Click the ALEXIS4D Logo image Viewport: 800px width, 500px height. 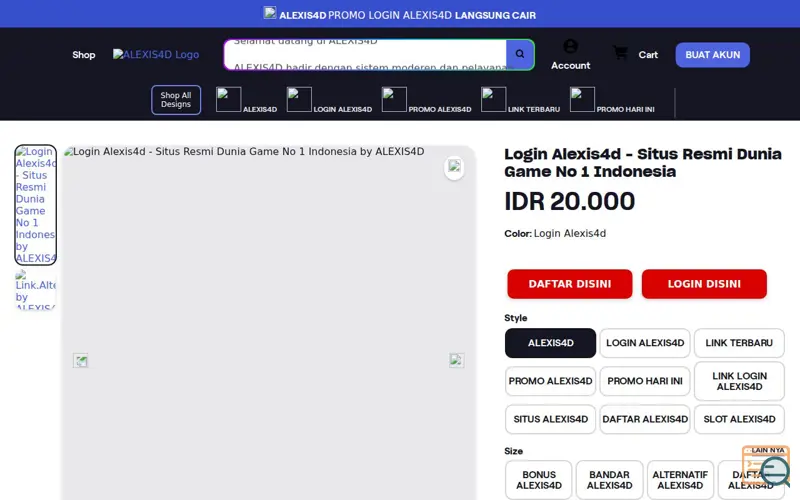156,55
